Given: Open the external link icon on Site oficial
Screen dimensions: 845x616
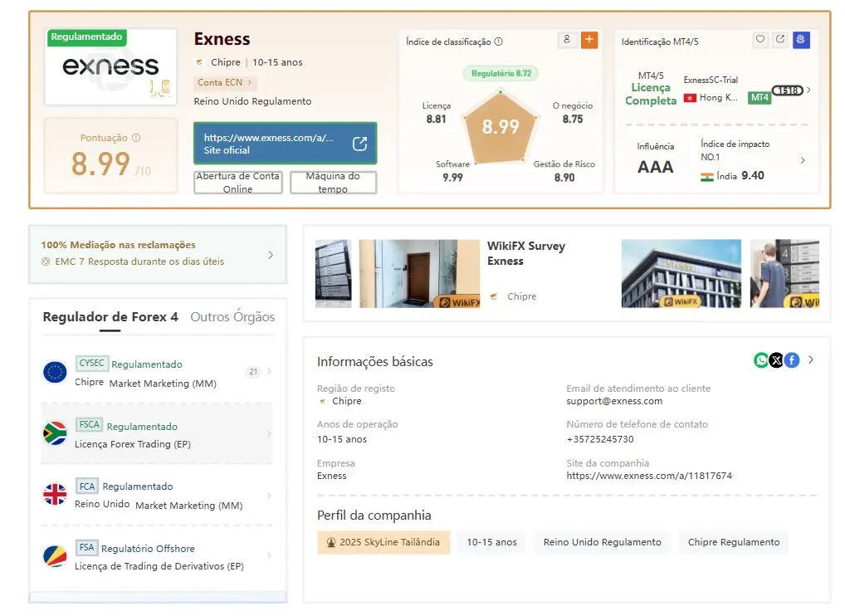Looking at the screenshot, I should click(359, 144).
